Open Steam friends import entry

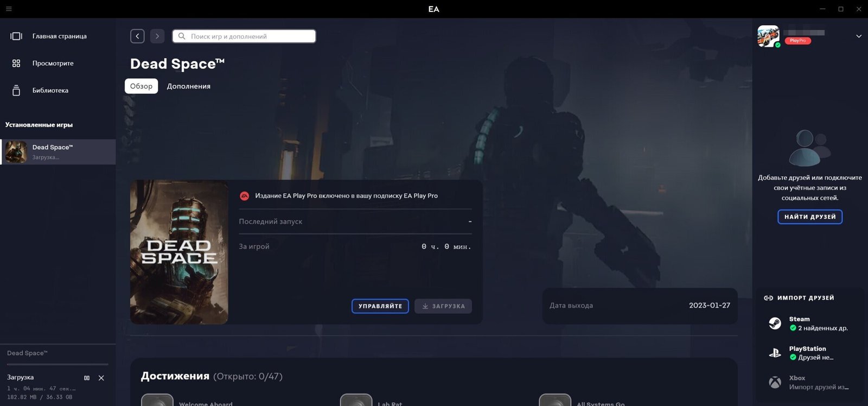click(810, 323)
